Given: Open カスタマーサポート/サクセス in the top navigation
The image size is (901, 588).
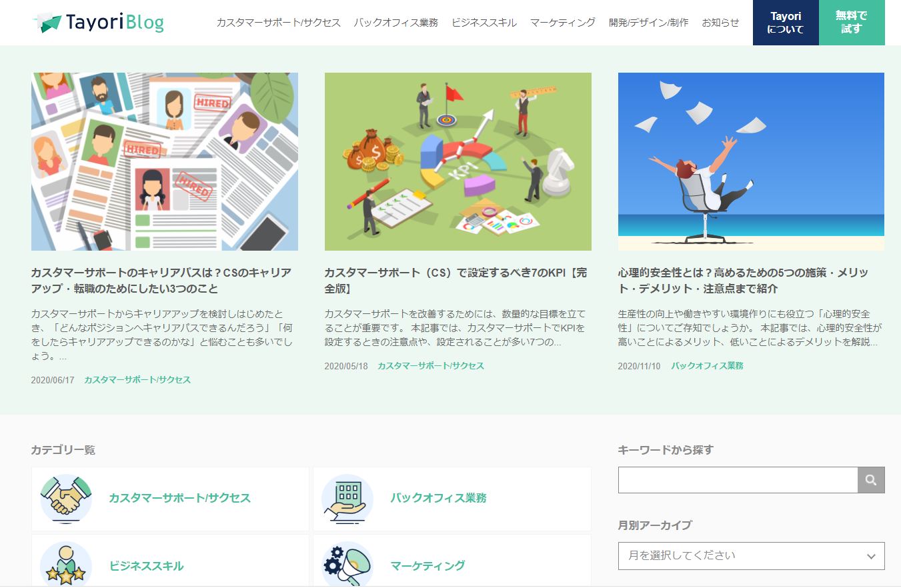Looking at the screenshot, I should pyautogui.click(x=279, y=23).
